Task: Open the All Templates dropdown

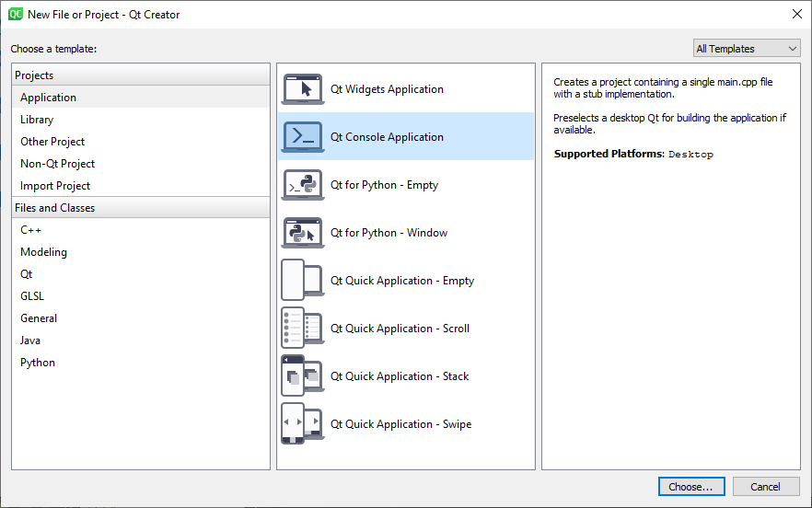Action: (x=747, y=49)
